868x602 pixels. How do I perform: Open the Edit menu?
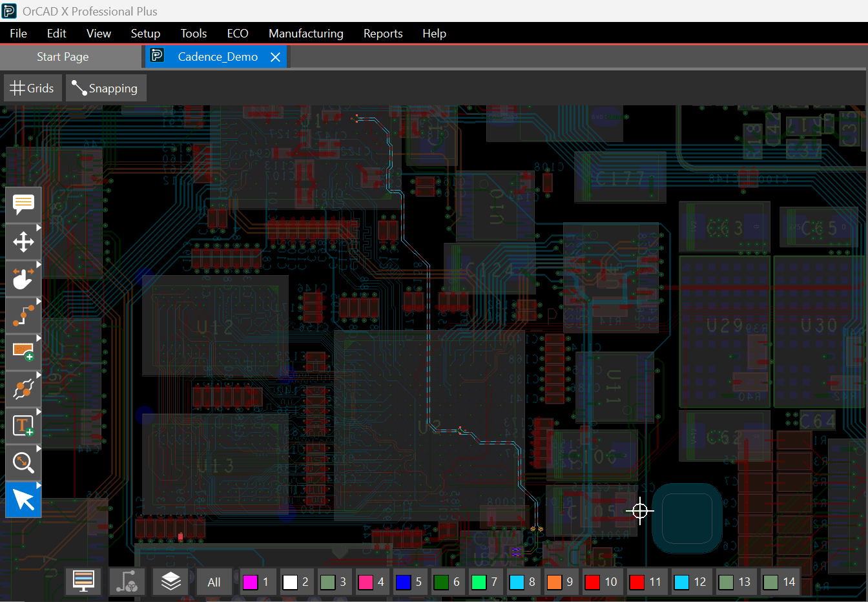click(x=57, y=34)
